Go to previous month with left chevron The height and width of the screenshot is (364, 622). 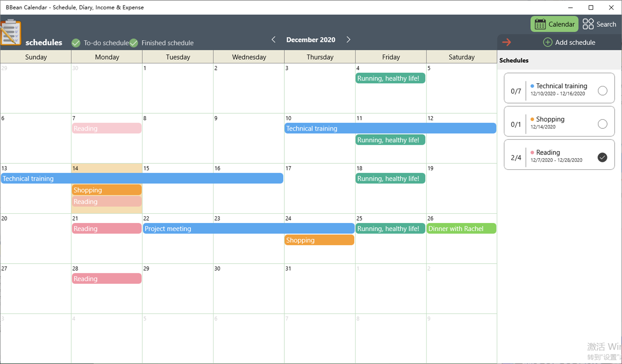click(x=273, y=40)
